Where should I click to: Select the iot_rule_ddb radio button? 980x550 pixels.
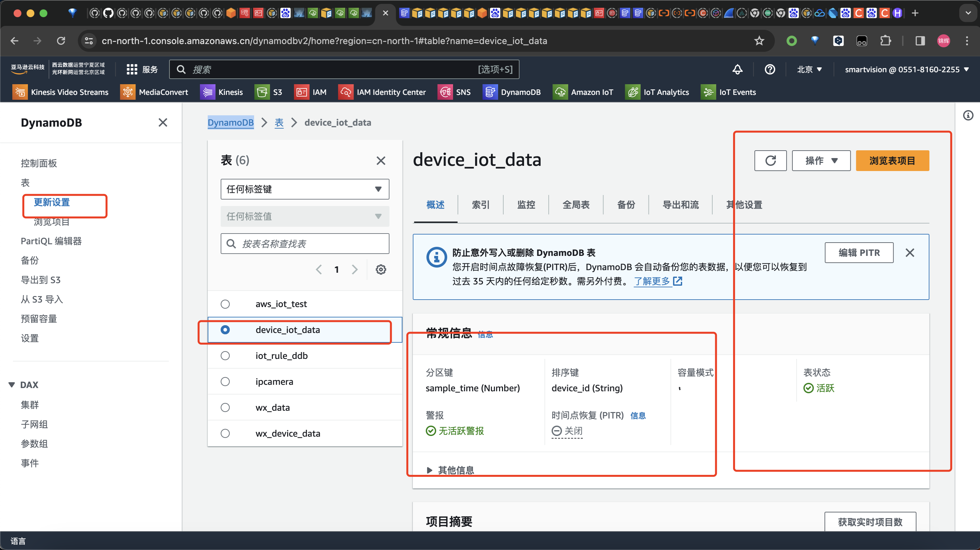click(x=225, y=356)
